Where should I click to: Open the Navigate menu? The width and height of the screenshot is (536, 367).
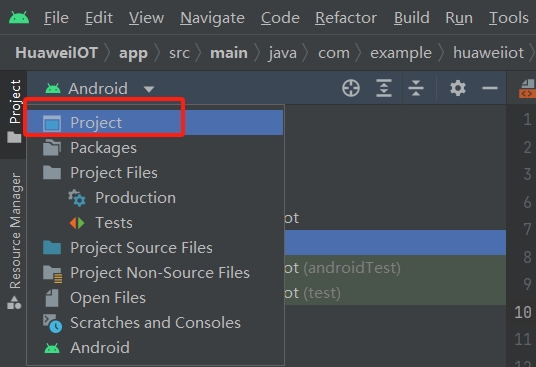(x=212, y=18)
